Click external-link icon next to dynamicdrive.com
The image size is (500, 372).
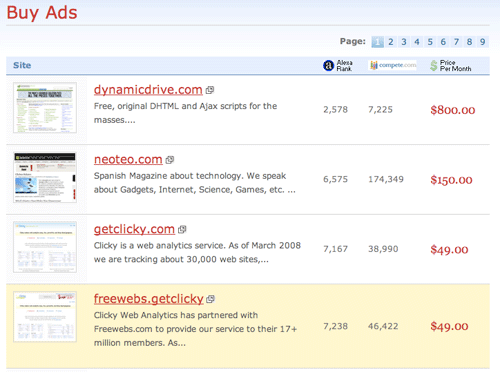pos(210,90)
